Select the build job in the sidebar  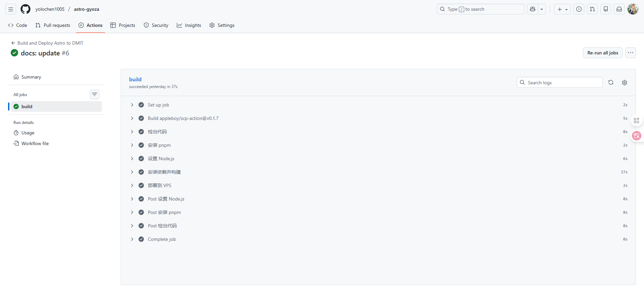tap(27, 106)
